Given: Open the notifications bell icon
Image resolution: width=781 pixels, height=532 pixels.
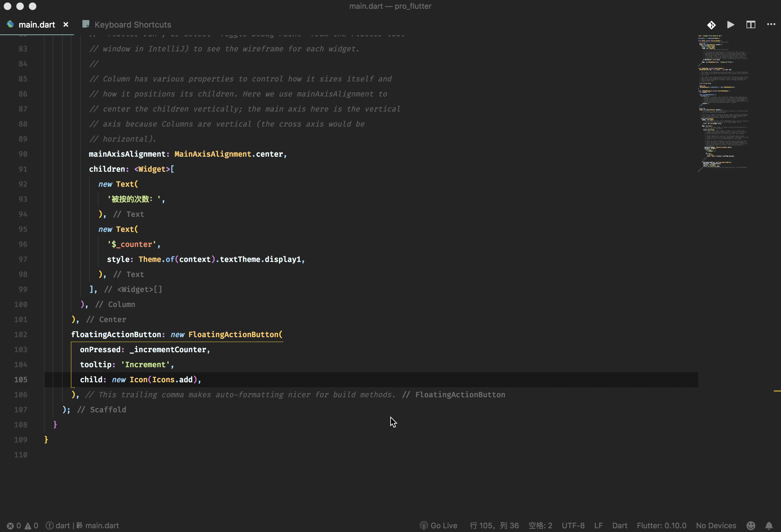Looking at the screenshot, I should pos(768,526).
